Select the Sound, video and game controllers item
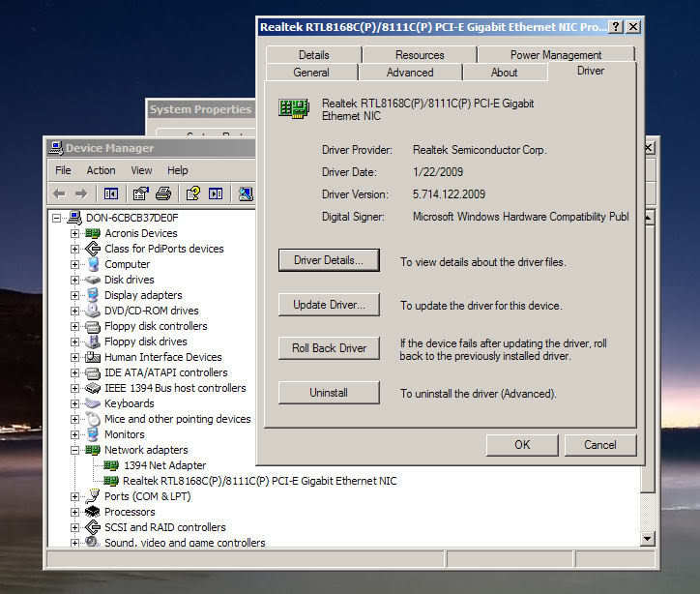The width and height of the screenshot is (700, 594). (x=185, y=542)
